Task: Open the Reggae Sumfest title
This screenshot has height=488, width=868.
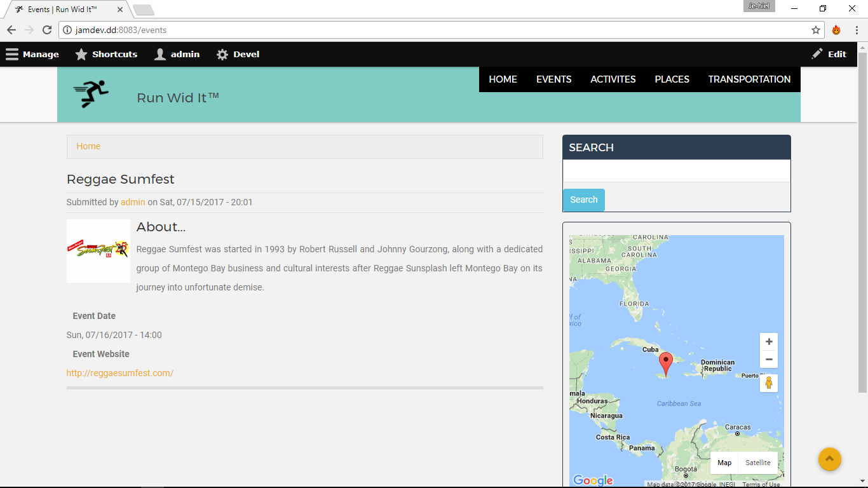Action: point(120,179)
